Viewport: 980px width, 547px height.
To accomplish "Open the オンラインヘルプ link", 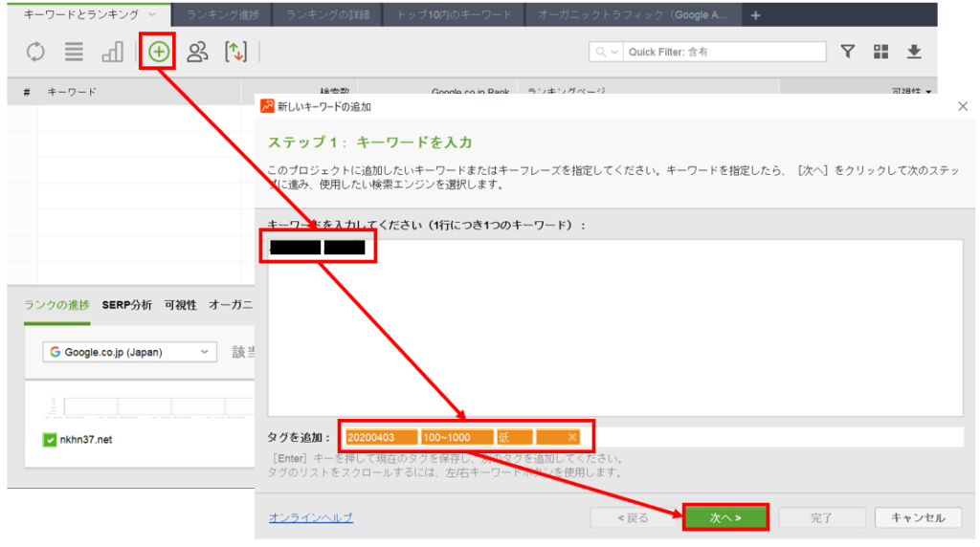I will click(311, 517).
